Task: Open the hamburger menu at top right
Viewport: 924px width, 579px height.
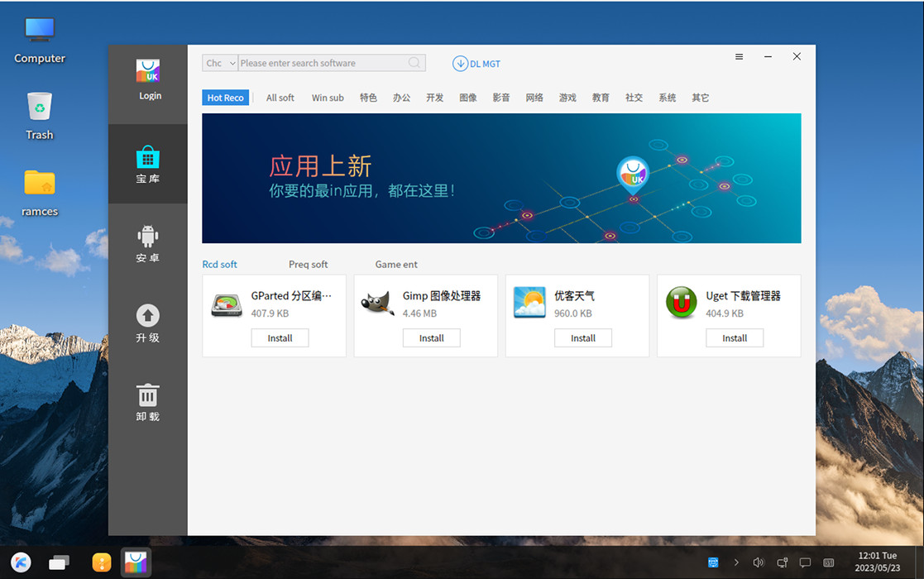Action: tap(739, 56)
